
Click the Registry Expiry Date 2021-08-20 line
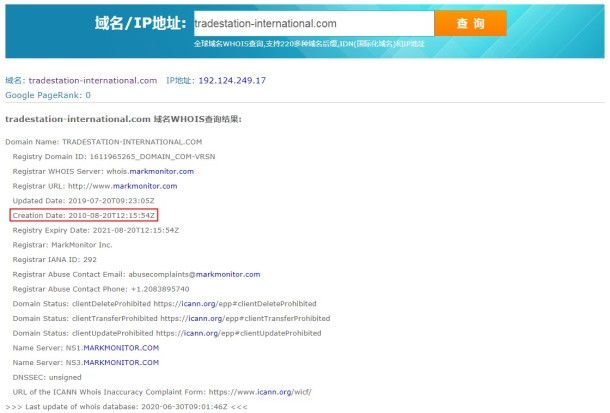(96, 230)
